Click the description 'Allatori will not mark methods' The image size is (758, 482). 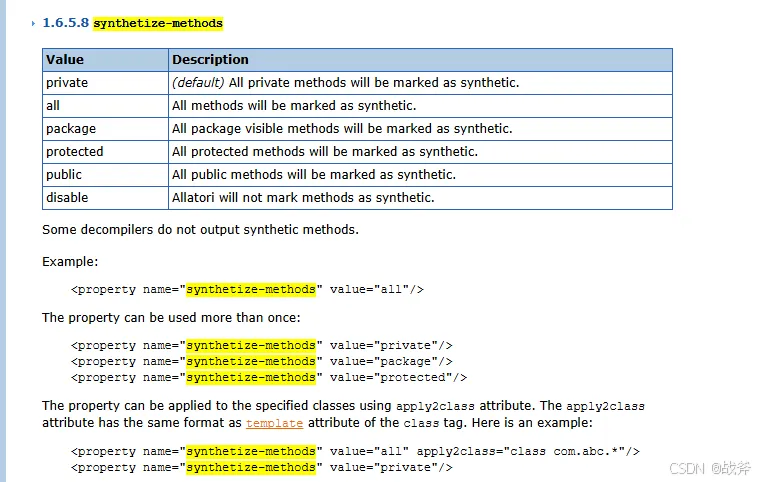303,198
